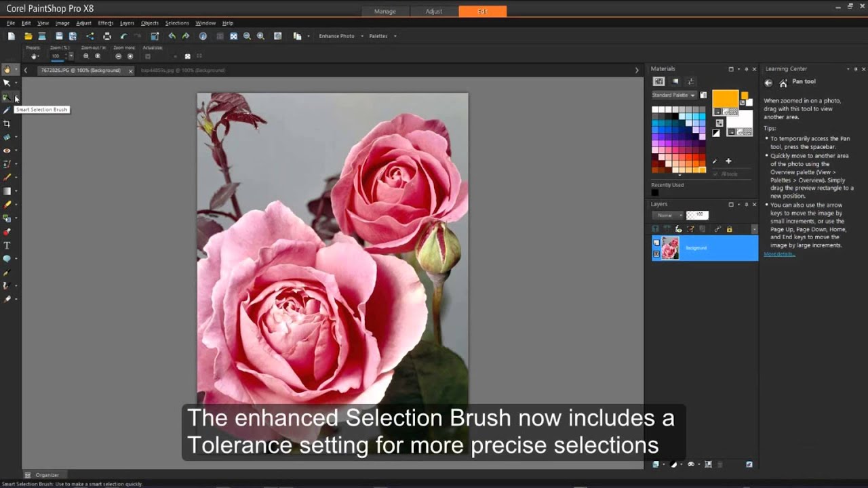Expand the Smart Selection Brush tool flyout arrow
868x488 pixels.
pos(16,98)
